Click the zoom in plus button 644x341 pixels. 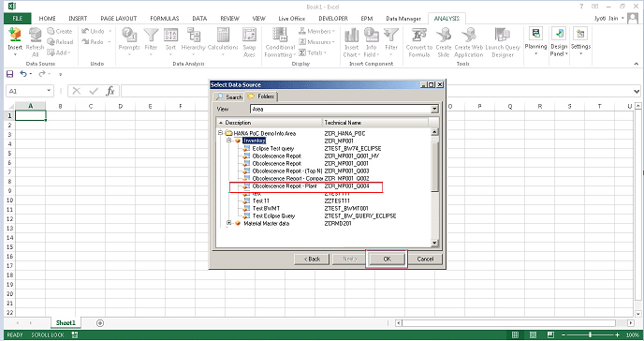tap(617, 334)
